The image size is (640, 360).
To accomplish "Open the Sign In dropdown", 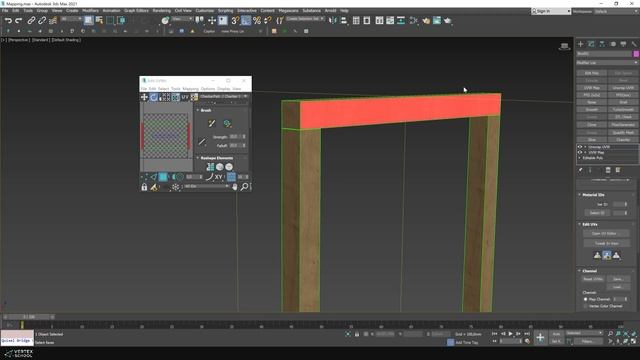I will pos(551,11).
